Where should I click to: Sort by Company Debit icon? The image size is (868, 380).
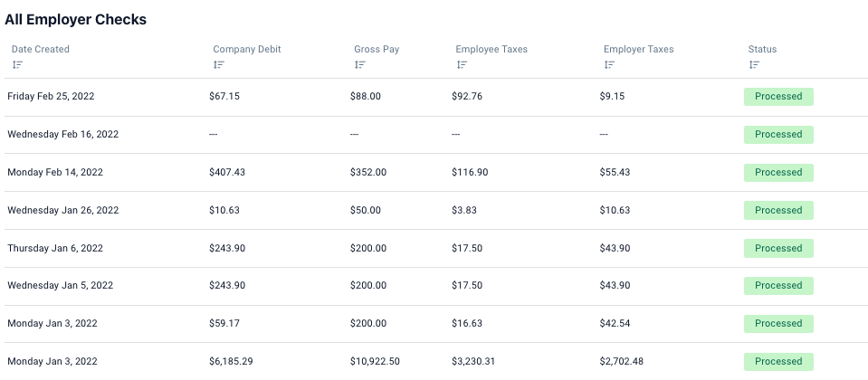(x=219, y=65)
